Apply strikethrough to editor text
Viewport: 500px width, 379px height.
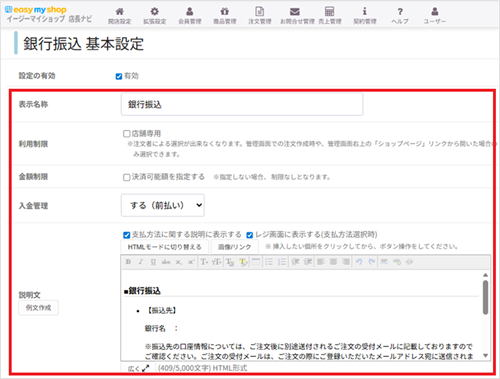pos(166,262)
